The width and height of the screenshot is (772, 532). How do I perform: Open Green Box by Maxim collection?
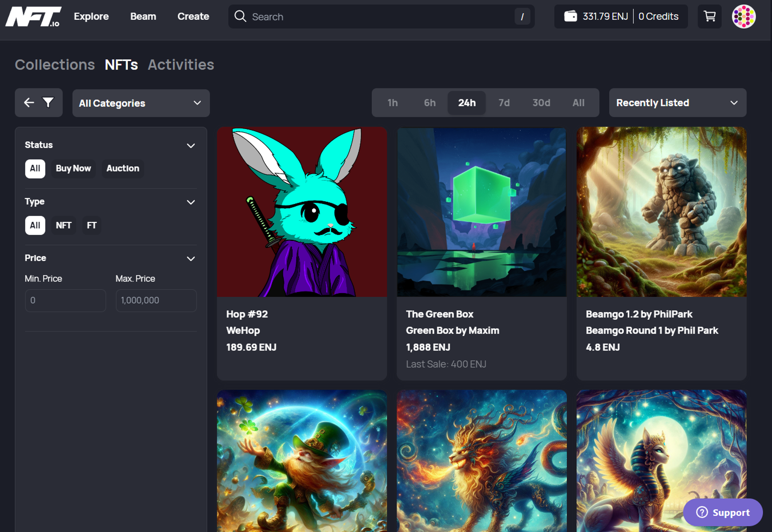(453, 330)
